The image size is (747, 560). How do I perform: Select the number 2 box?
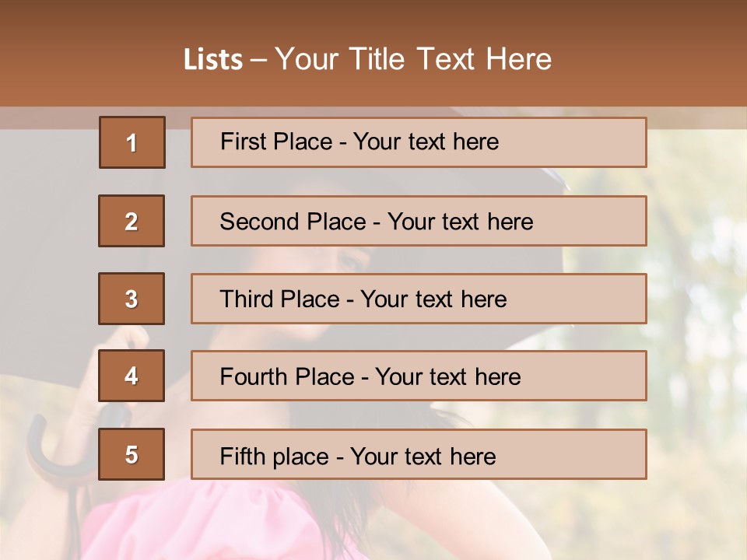(x=132, y=221)
